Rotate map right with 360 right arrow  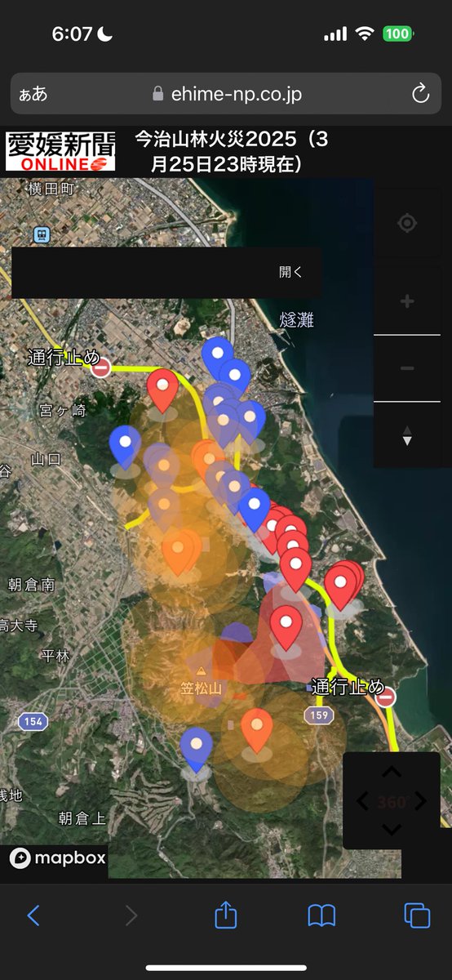tap(420, 802)
